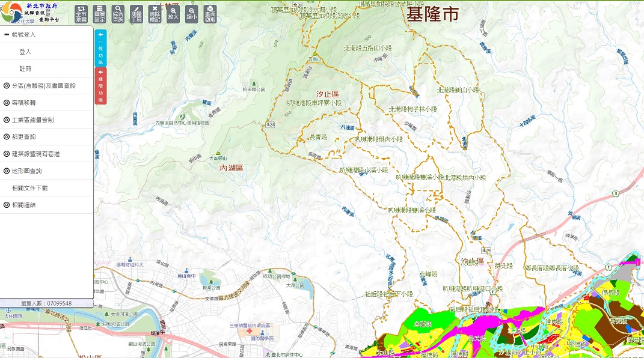Zoom in with the 放大 button
644x358 pixels.
point(173,14)
